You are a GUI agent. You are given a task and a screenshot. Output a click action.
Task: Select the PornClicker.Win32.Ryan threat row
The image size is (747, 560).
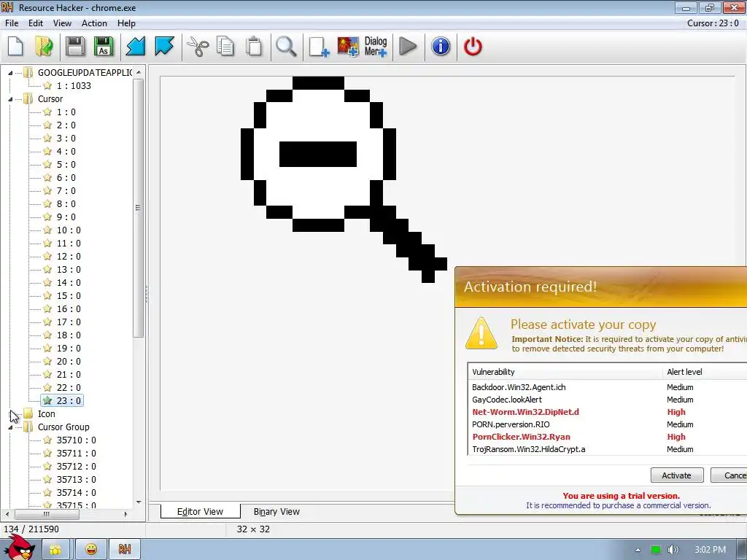(x=608, y=437)
